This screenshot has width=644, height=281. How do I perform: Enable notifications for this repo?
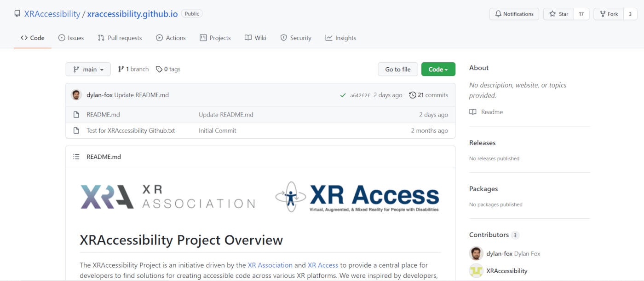point(514,14)
